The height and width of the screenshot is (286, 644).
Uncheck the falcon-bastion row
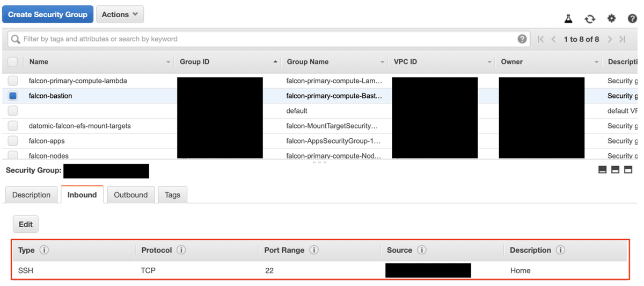pos(13,96)
